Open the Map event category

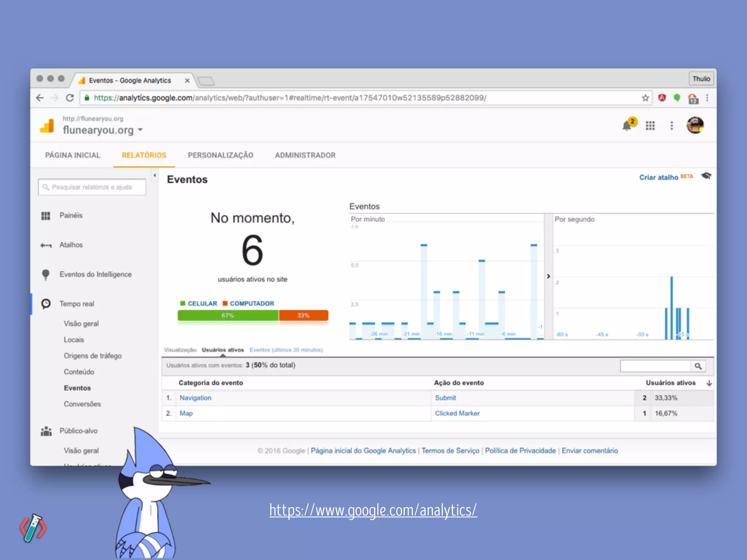186,413
